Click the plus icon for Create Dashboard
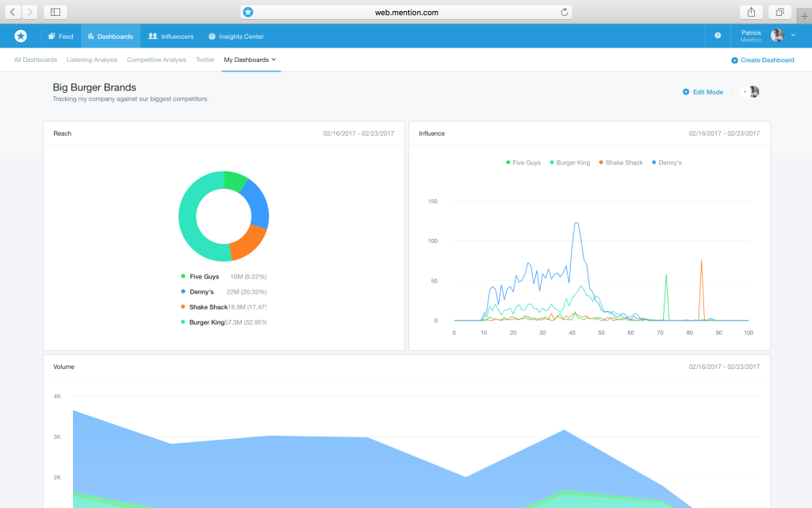This screenshot has width=812, height=508. click(x=734, y=60)
